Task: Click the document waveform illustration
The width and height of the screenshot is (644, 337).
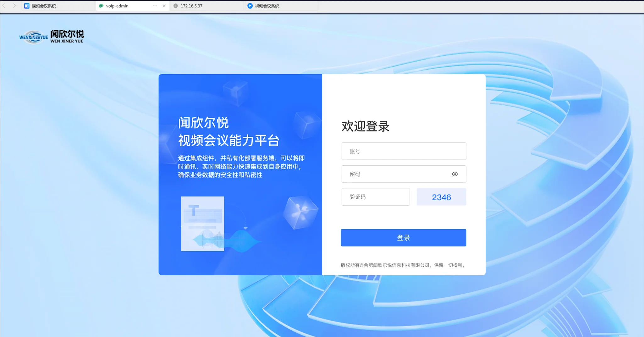Action: [x=221, y=224]
